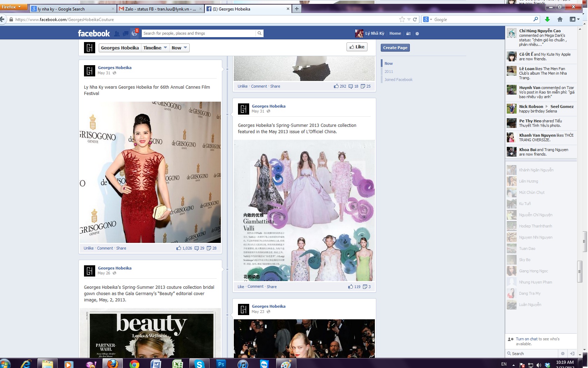This screenshot has width=588, height=368.
Task: Click the Georges Hobeika header name button
Action: [x=120, y=48]
